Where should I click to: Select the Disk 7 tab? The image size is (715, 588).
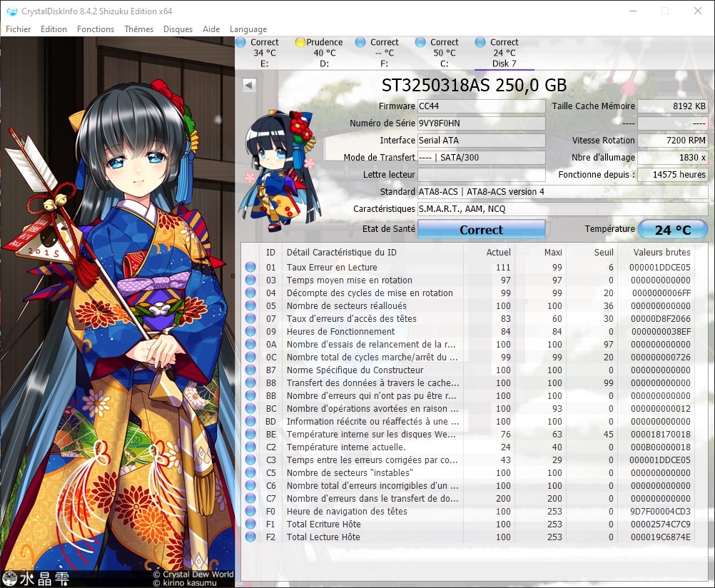[504, 53]
